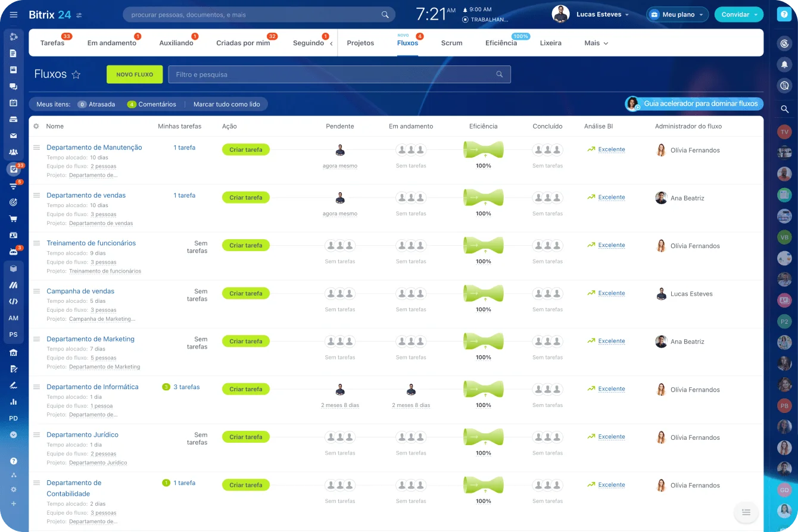Switch to the Projetos tab
This screenshot has width=798, height=532.
point(360,43)
